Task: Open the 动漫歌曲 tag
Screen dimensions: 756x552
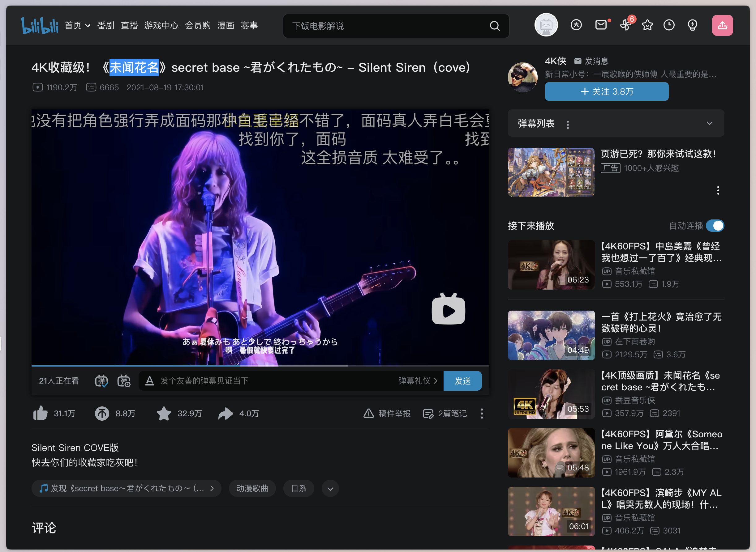Action: [252, 489]
